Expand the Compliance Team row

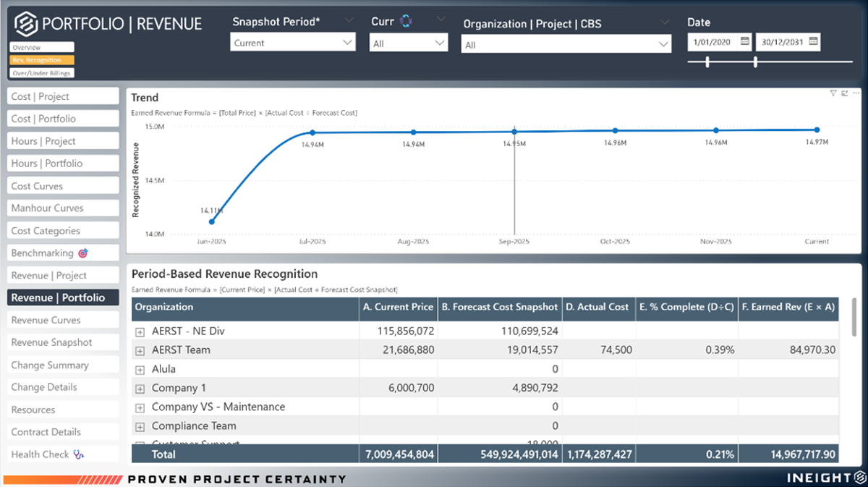[x=140, y=427]
